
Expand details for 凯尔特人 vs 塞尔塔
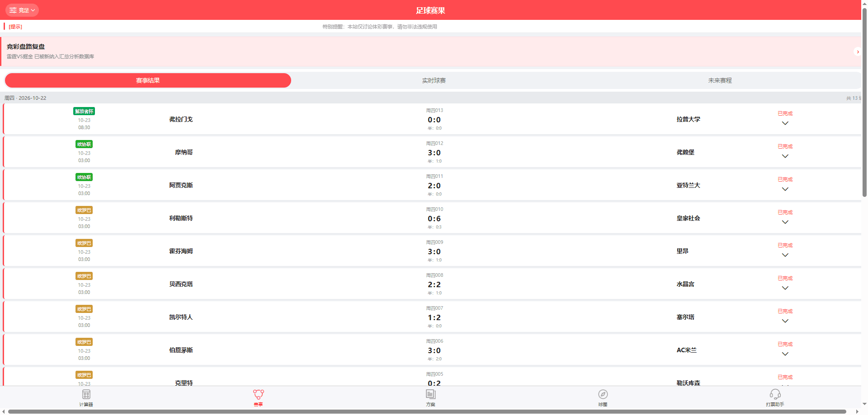point(785,321)
